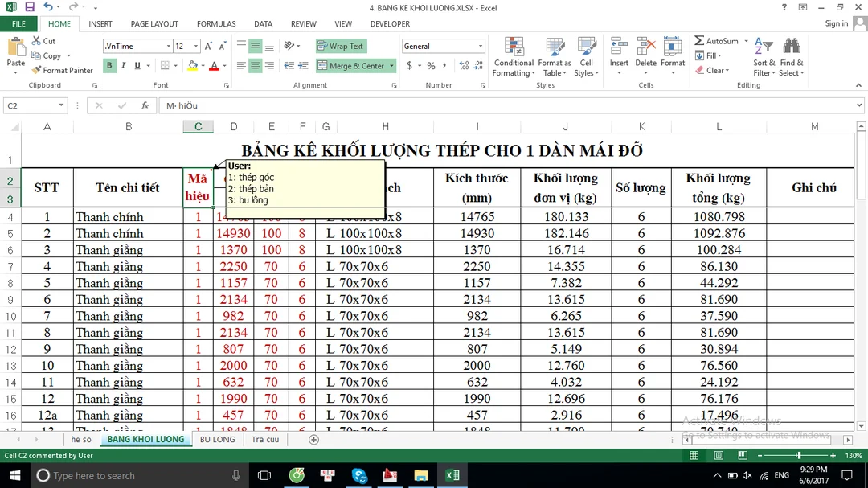Viewport: 868px width, 488px height.
Task: Click Sign in link
Action: coord(836,23)
